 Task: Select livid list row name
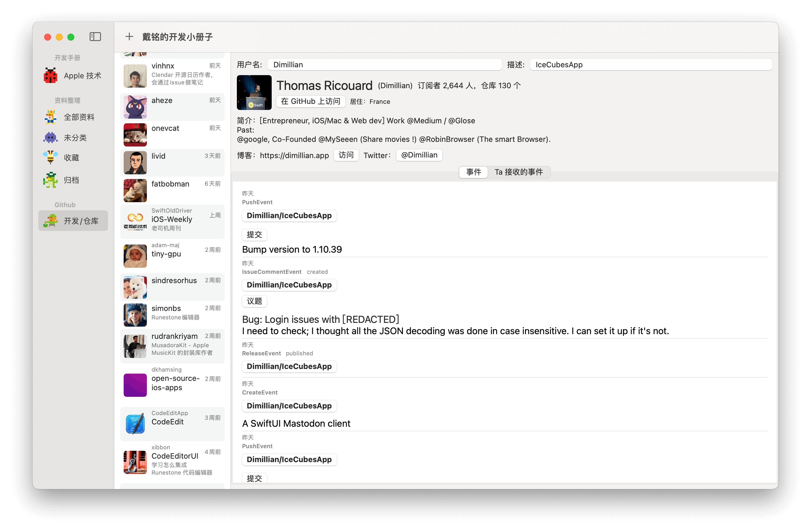coord(158,156)
